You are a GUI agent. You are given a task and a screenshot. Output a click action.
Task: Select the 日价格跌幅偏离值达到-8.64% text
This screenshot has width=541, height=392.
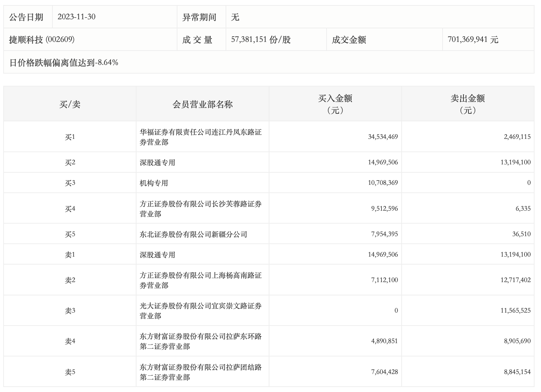(64, 62)
